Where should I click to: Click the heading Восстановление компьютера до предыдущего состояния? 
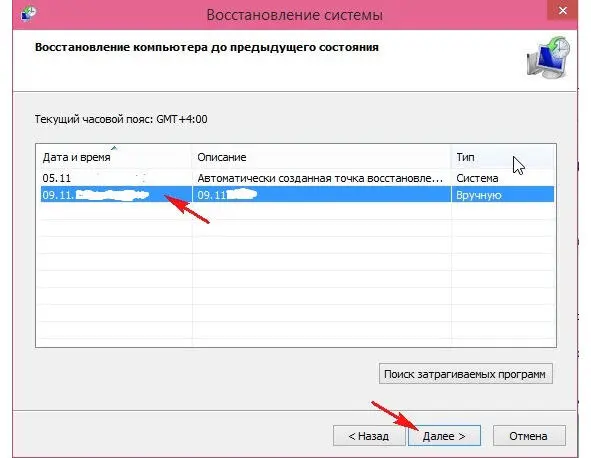click(207, 47)
